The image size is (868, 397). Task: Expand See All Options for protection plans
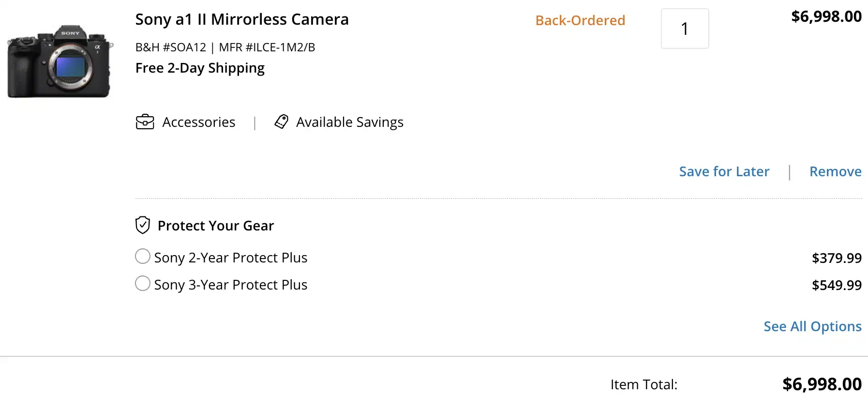click(812, 326)
